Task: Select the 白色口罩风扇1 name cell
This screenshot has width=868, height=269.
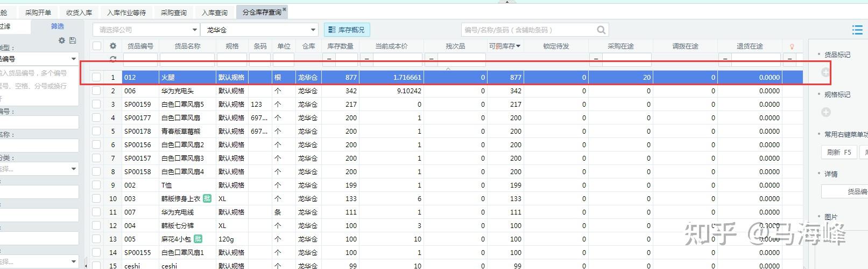Action: click(x=187, y=253)
